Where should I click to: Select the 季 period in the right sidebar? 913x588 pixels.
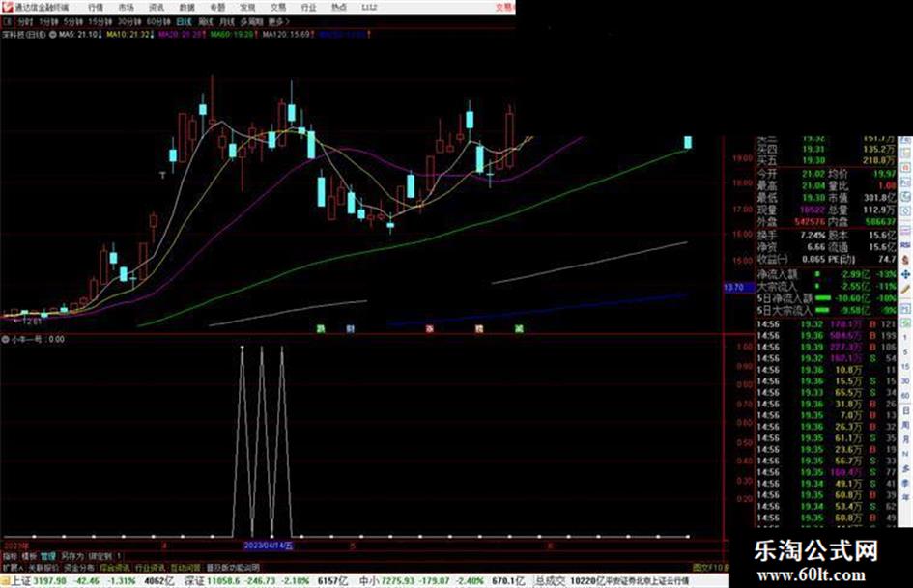pyautogui.click(x=905, y=483)
